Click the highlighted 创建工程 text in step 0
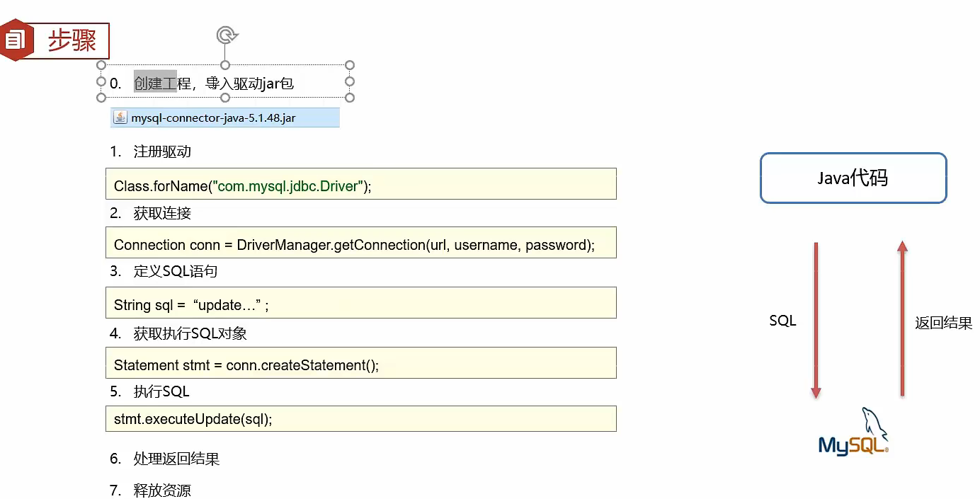 click(155, 84)
